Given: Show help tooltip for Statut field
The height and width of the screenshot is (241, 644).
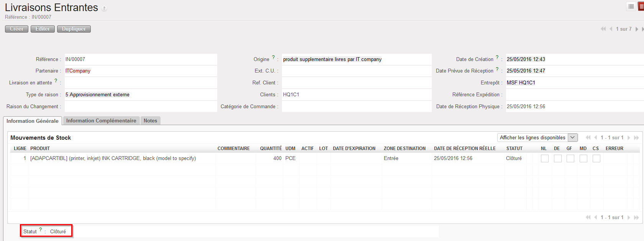Looking at the screenshot, I should point(41,230).
